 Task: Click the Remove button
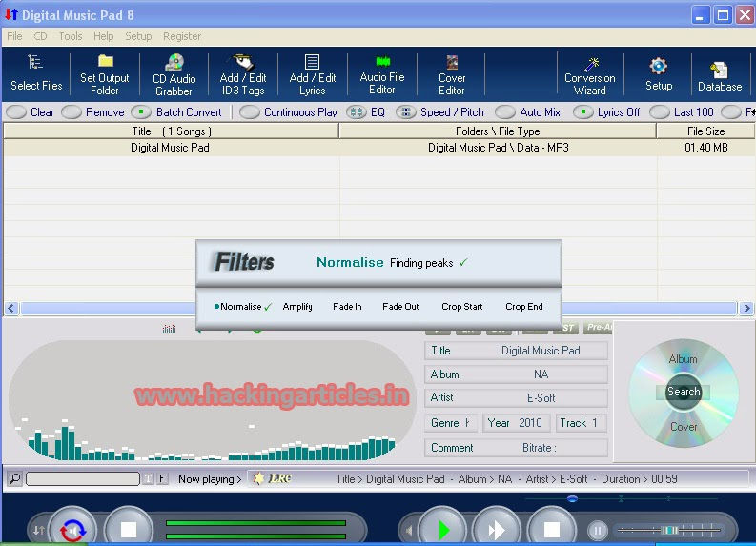click(93, 112)
